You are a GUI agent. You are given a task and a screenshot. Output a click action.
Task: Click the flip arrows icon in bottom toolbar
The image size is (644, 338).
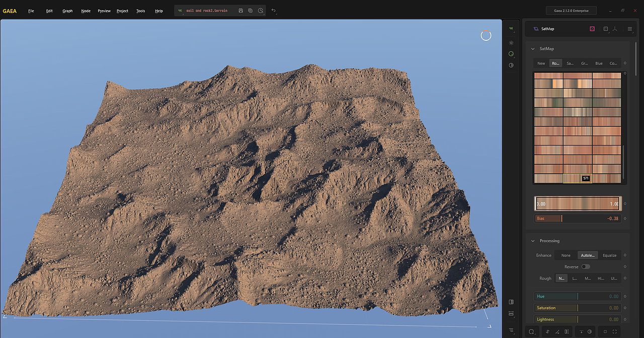(x=548, y=331)
